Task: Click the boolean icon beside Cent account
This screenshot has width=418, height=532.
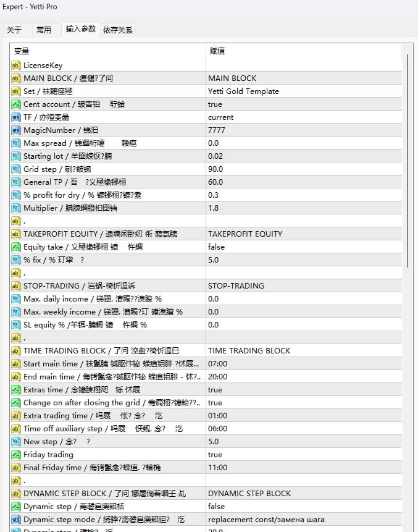Action: click(16, 104)
